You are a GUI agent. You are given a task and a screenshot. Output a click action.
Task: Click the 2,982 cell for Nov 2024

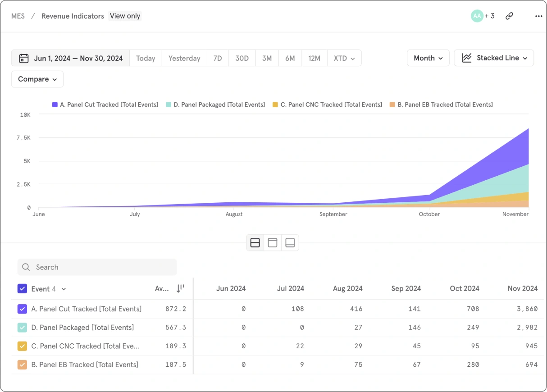click(528, 328)
